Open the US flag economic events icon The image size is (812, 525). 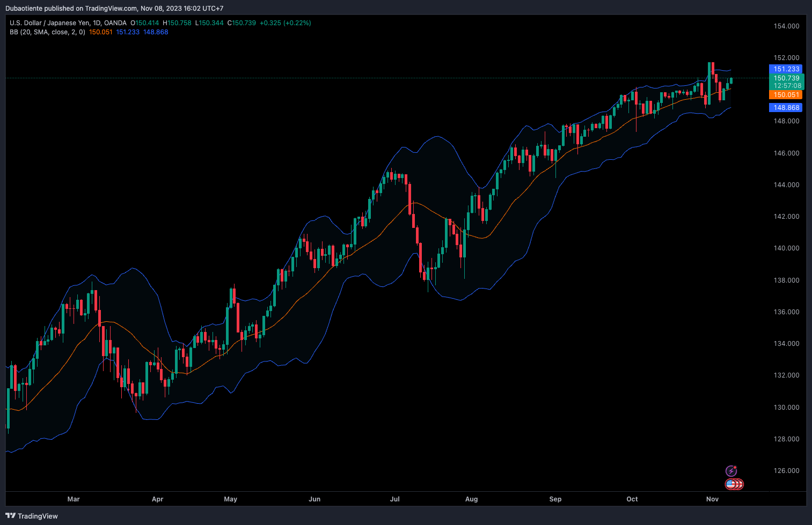tap(734, 484)
